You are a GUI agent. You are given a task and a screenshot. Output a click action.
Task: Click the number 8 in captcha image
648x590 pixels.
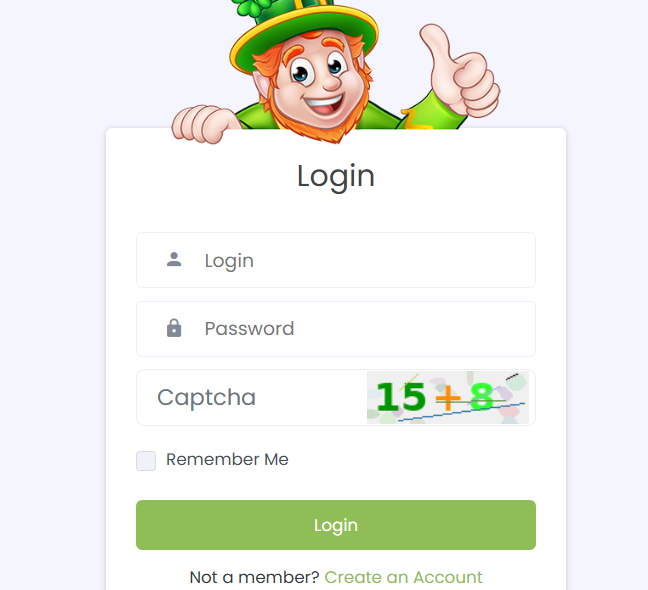point(482,397)
